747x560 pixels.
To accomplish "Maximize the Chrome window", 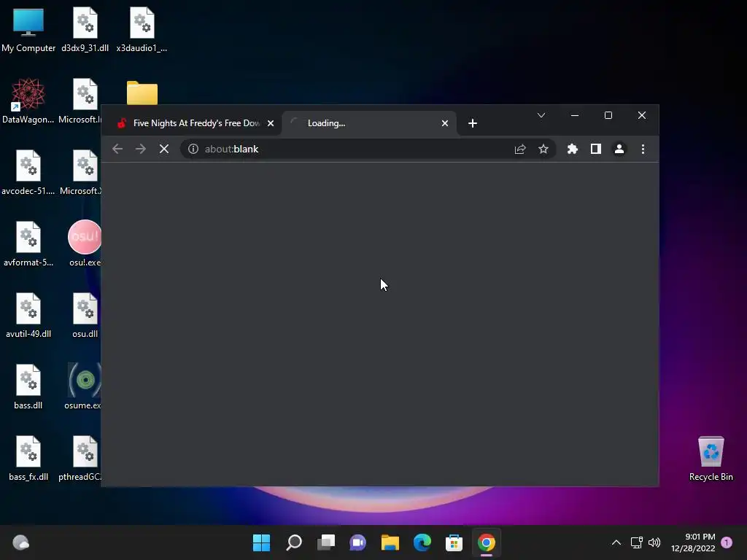I will (608, 115).
